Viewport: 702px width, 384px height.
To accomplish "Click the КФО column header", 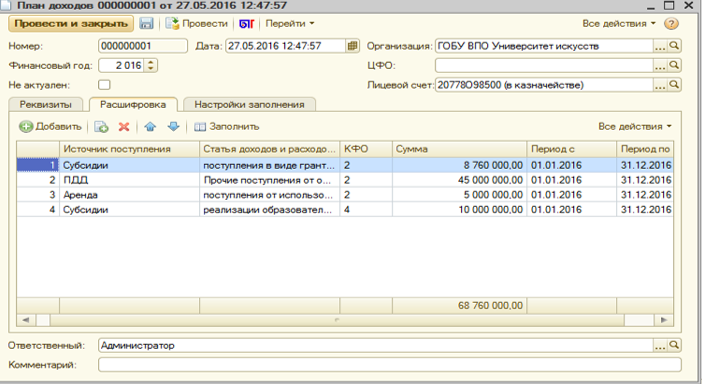I will click(366, 149).
